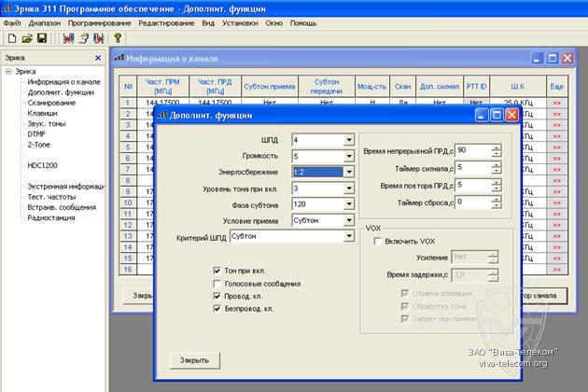This screenshot has height=392, width=588.
Task: Enable the Включить VOX checkbox
Action: pos(376,241)
